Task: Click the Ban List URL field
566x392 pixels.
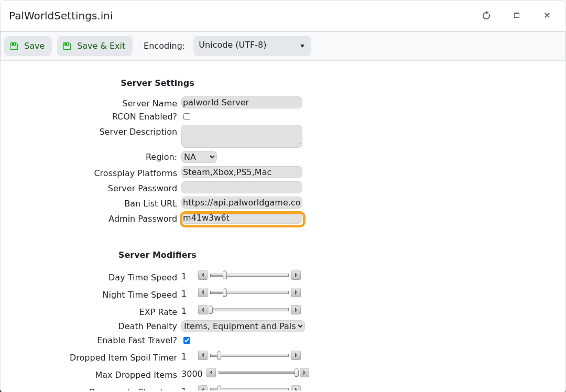Action: click(x=242, y=202)
